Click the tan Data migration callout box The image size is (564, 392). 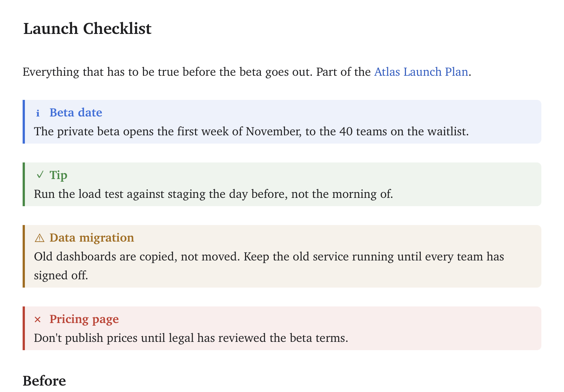click(x=282, y=256)
